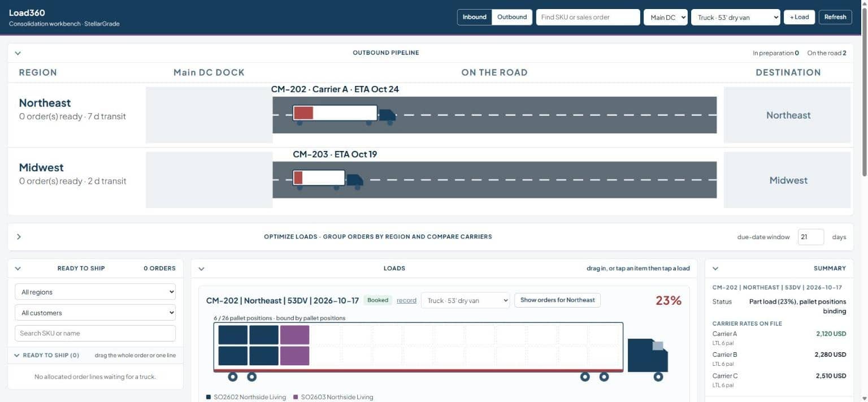Click the 0 ORDERS counter
Viewport: 868px width, 402px height.
coord(159,269)
